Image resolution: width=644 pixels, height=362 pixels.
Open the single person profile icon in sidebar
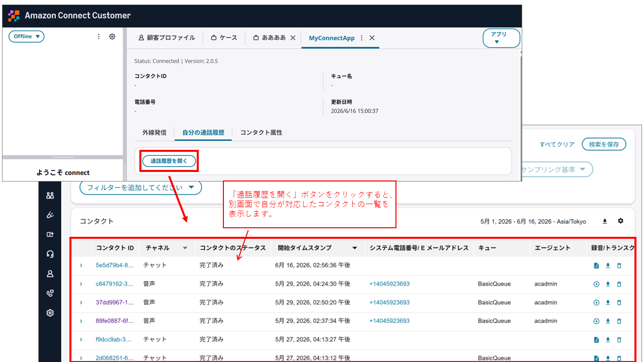click(x=50, y=274)
